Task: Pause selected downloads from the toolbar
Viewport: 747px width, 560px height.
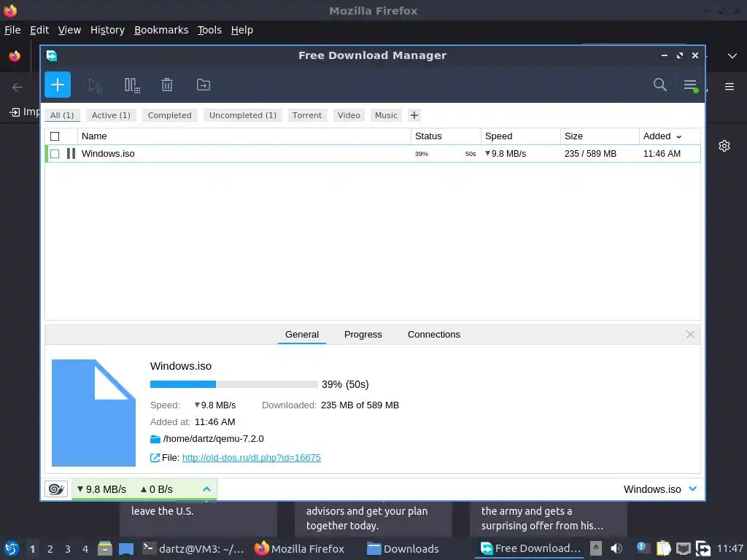Action: pos(132,85)
